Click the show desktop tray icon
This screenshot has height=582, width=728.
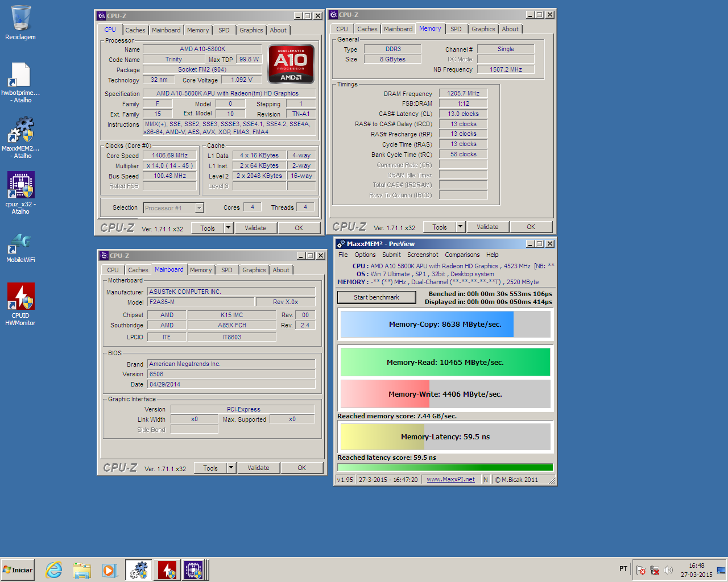[721, 570]
